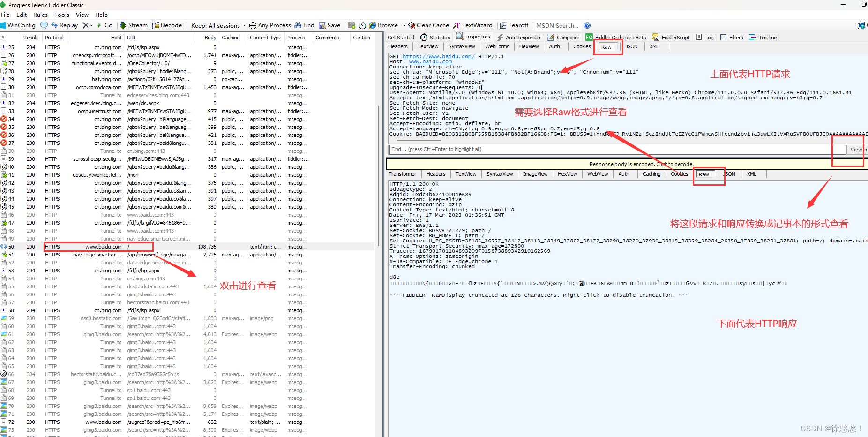This screenshot has height=437, width=868.
Task: Select session 30 ocsp.comodoca.com row
Action: tap(187, 87)
